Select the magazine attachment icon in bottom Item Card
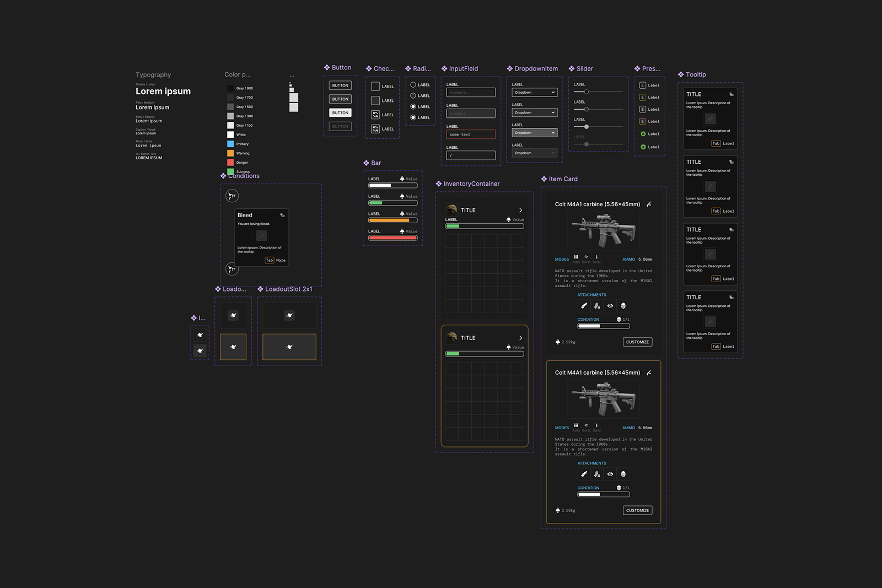Image resolution: width=882 pixels, height=588 pixels. tap(597, 474)
